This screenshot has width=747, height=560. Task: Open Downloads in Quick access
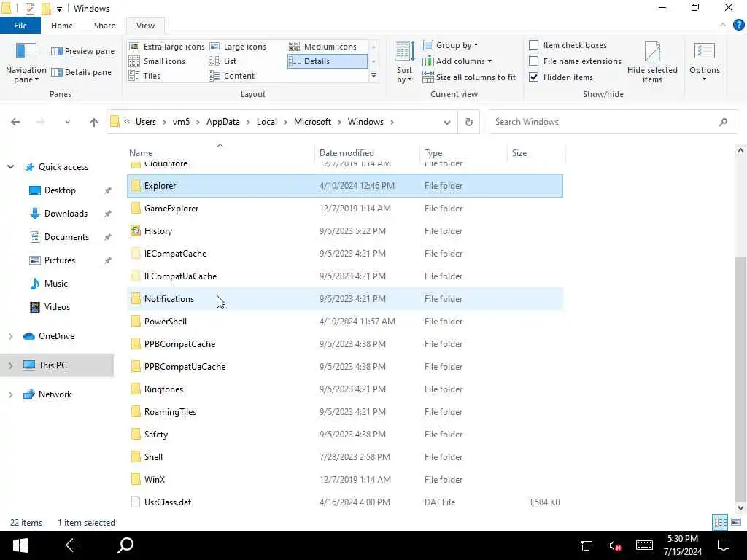(66, 214)
